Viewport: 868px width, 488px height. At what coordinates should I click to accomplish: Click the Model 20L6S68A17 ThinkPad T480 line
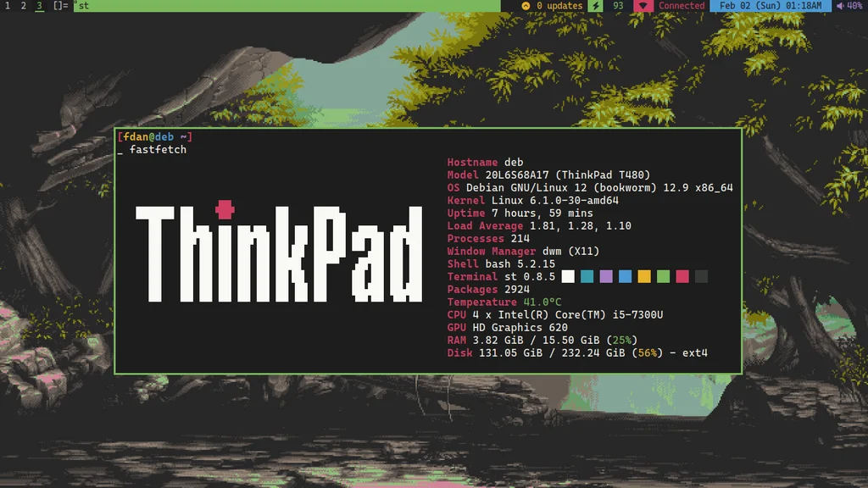tap(548, 175)
